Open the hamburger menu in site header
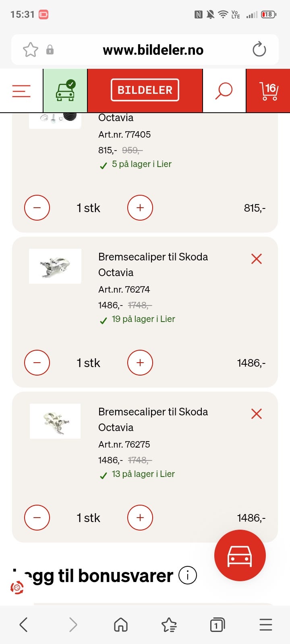 21,91
